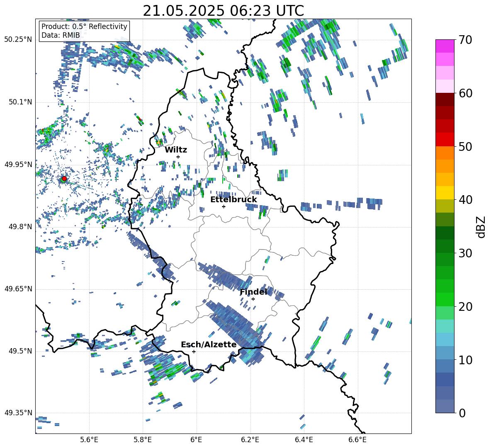Click the 49.95°N latitude label

click(x=18, y=165)
